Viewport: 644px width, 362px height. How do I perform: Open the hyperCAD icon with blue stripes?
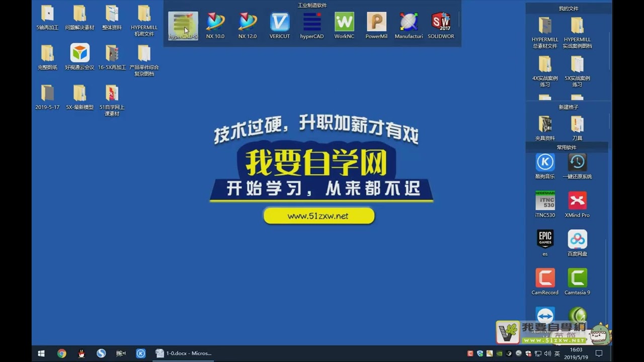pos(312,26)
